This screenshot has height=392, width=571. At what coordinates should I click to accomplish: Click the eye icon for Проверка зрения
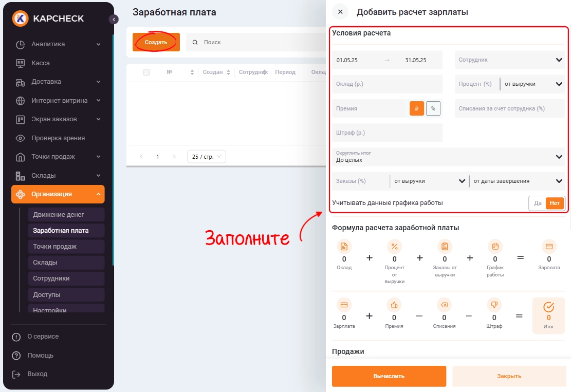[21, 138]
